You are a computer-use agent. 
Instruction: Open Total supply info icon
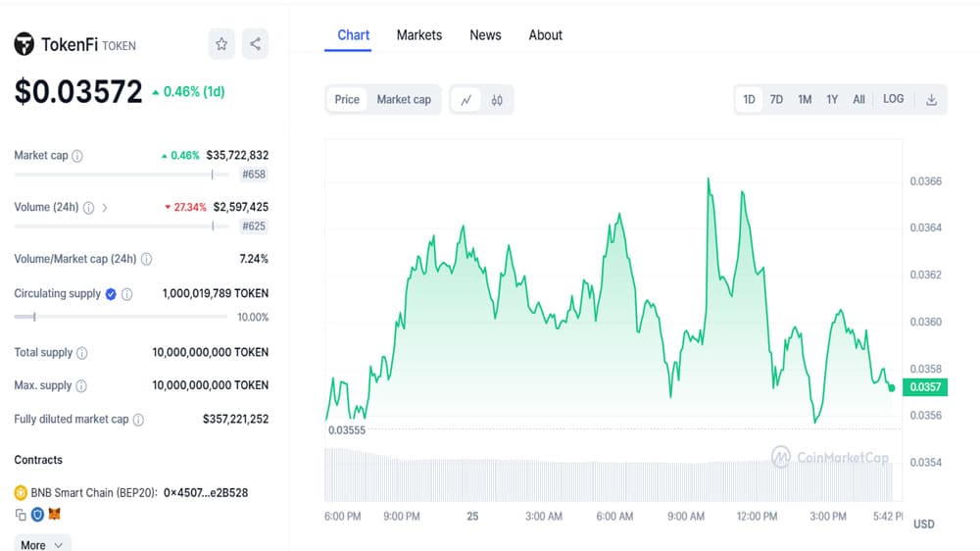tap(82, 353)
